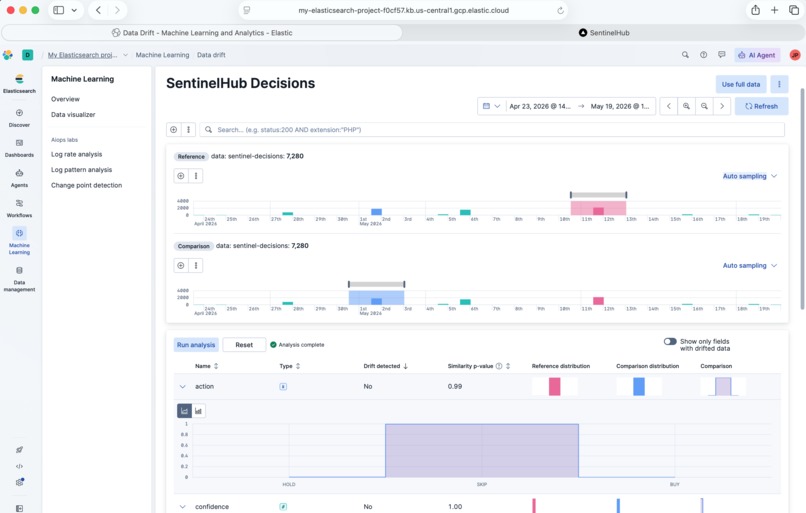
Task: Go to next time window
Action: coord(722,106)
